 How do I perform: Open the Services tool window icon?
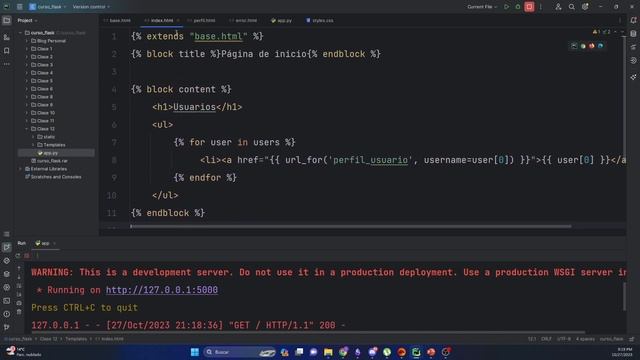[7, 287]
